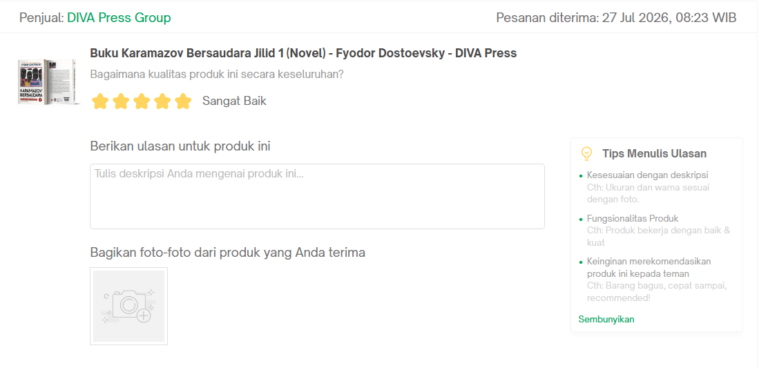768x368 pixels.
Task: Click 'Keinginan merekomendasikan produk ini' tip
Action: click(649, 268)
